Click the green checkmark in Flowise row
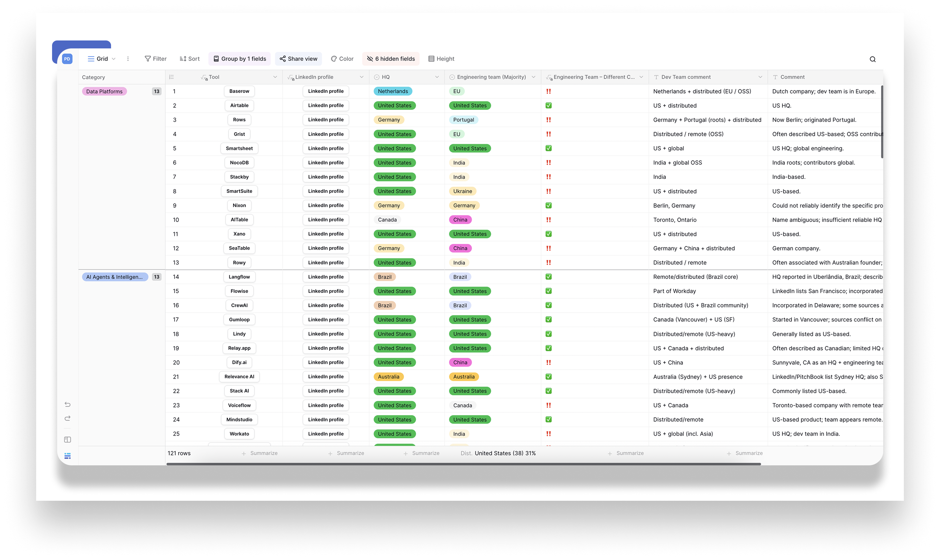The image size is (940, 560). (548, 291)
